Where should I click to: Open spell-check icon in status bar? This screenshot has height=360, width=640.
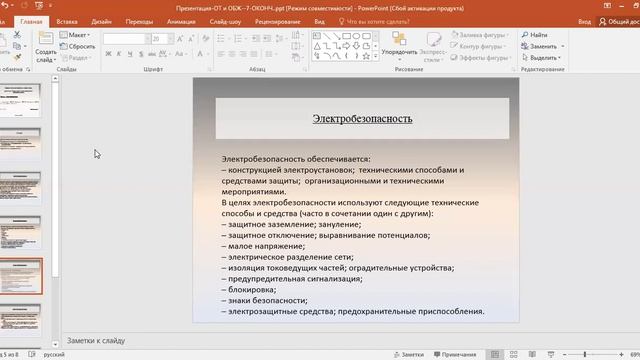(x=32, y=354)
